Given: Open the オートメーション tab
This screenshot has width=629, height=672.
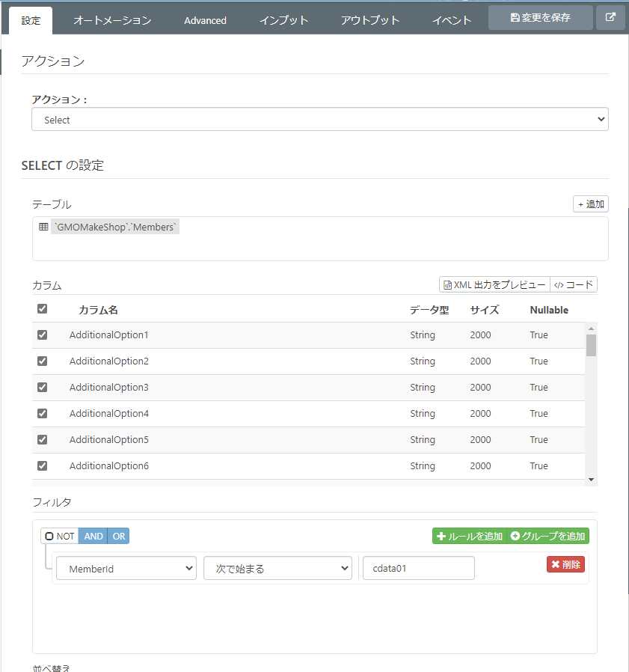Looking at the screenshot, I should point(112,20).
